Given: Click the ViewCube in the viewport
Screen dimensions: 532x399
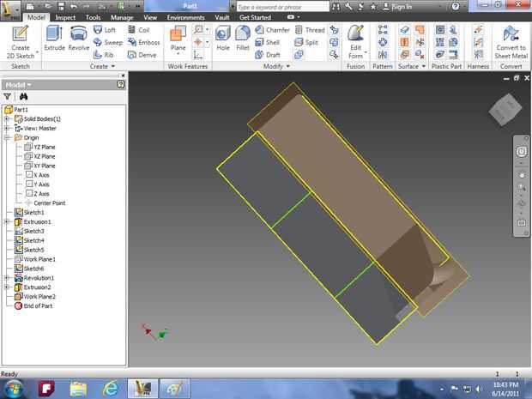Looking at the screenshot, I should pos(505,109).
